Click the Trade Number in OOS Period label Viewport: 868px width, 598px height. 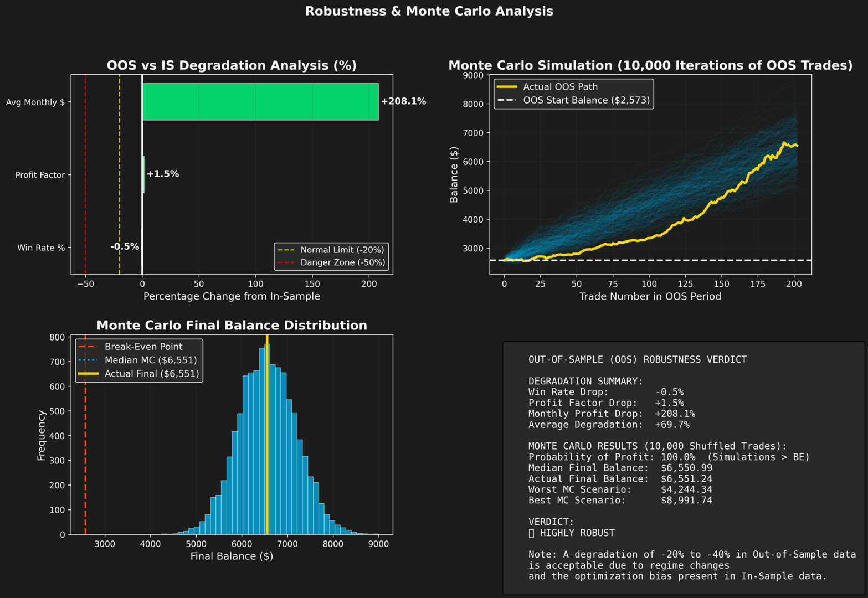650,296
